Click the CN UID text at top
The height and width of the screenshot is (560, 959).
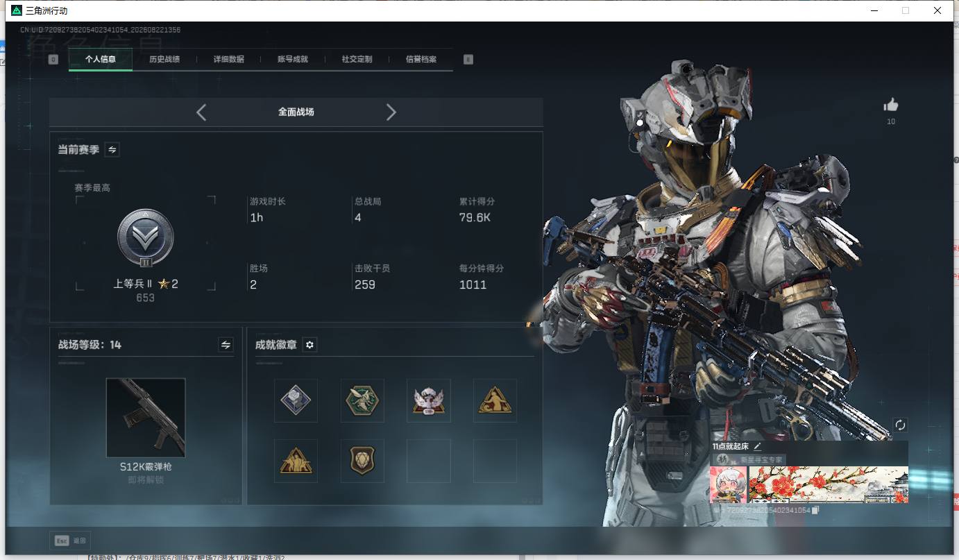click(x=101, y=31)
